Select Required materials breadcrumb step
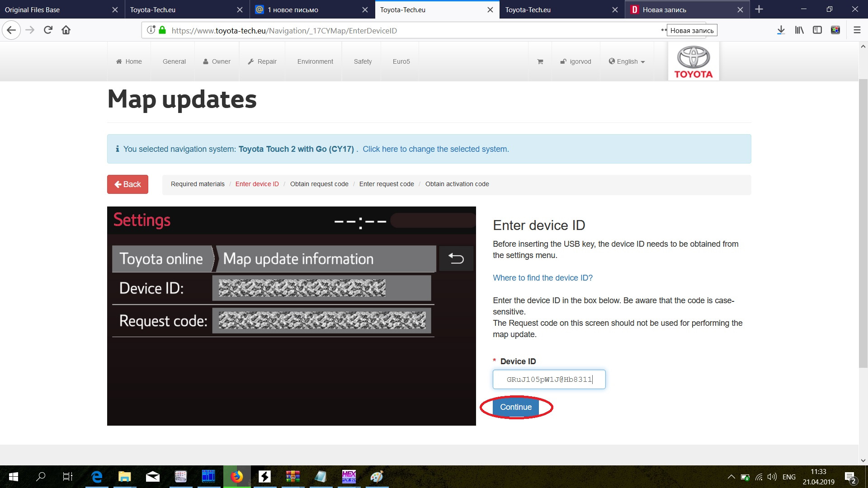This screenshot has height=488, width=868. tap(198, 184)
